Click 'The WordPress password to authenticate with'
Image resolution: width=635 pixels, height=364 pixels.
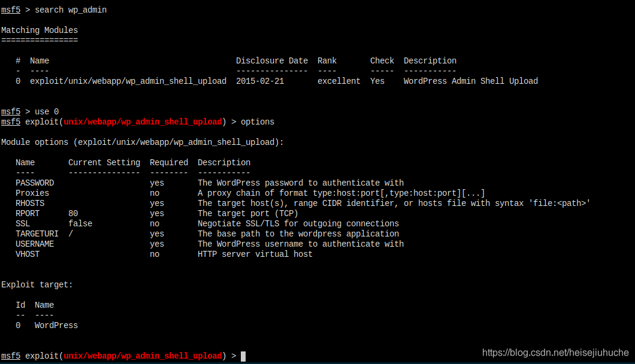pyautogui.click(x=301, y=183)
